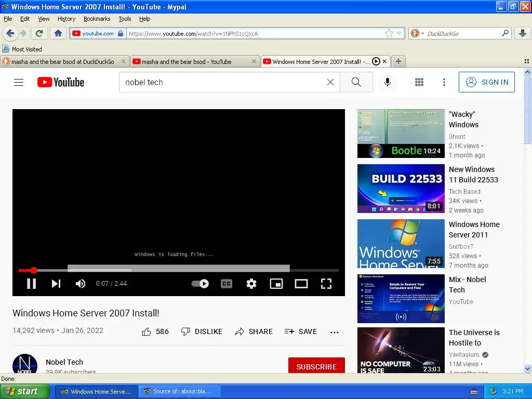Enable the miniplayer
This screenshot has height=399, width=532.
(276, 284)
